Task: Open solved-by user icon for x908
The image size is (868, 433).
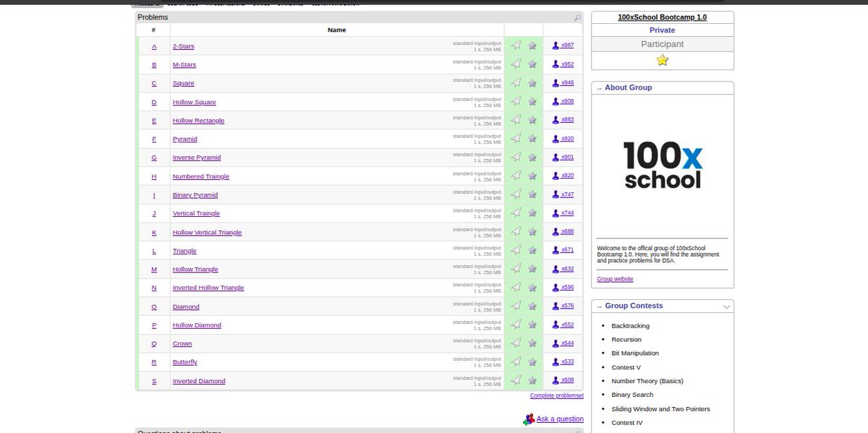Action: (x=556, y=101)
